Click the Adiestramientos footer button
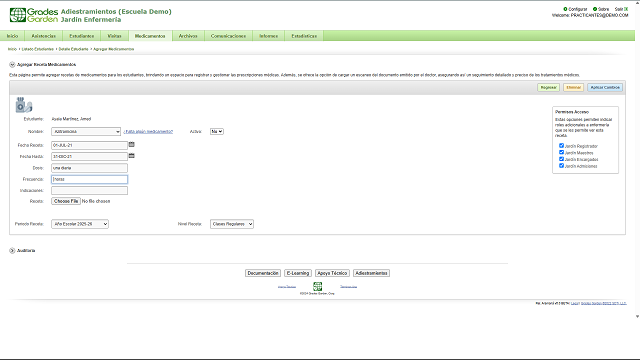 tap(371, 273)
